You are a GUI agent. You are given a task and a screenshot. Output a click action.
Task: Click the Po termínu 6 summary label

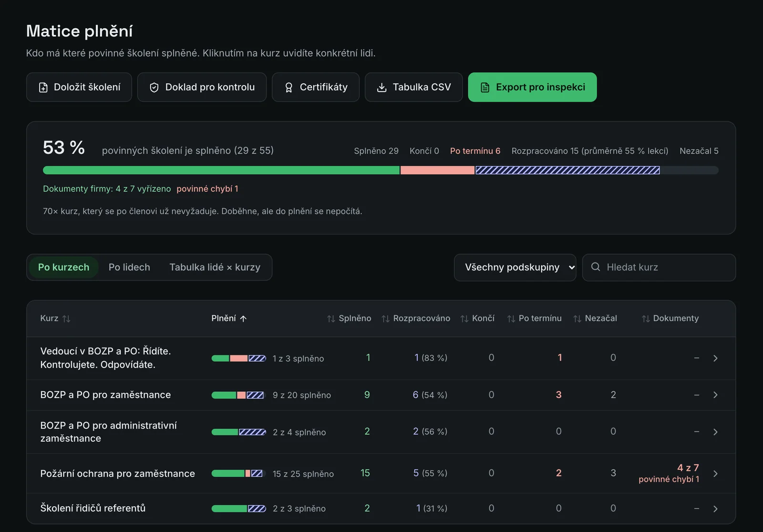click(475, 151)
